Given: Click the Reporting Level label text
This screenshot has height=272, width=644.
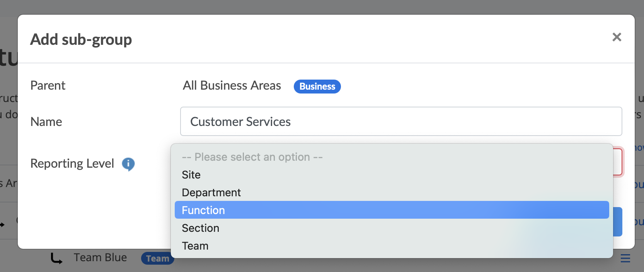Looking at the screenshot, I should [72, 164].
